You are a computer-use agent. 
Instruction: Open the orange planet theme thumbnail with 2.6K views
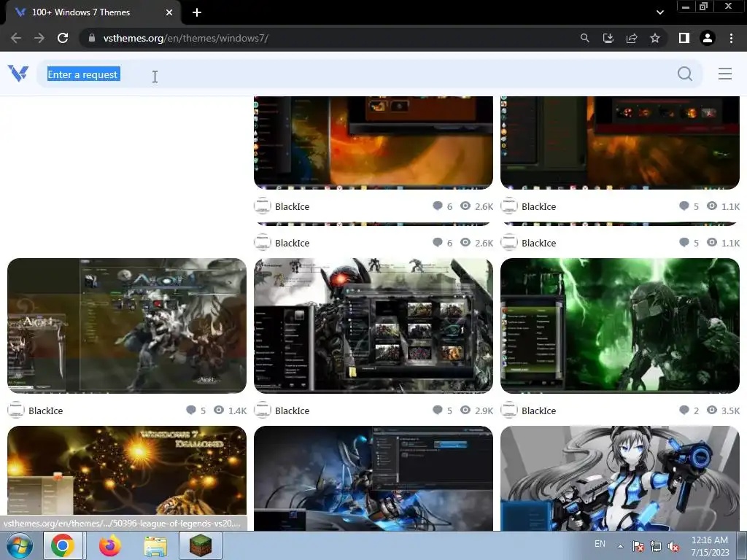(373, 143)
